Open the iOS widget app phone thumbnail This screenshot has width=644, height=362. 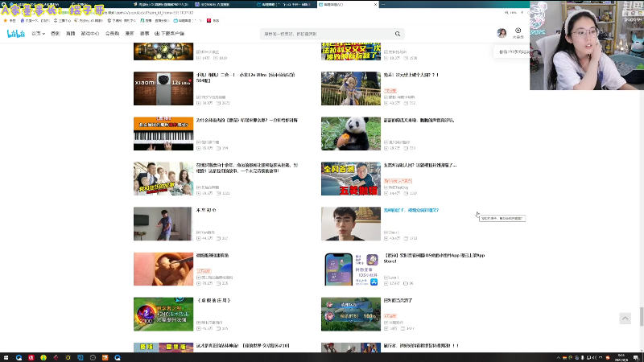[x=351, y=269]
